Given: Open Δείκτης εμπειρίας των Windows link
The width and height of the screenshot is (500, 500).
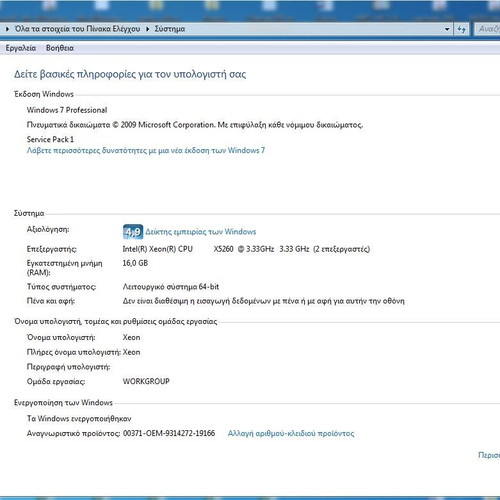Looking at the screenshot, I should click(201, 232).
